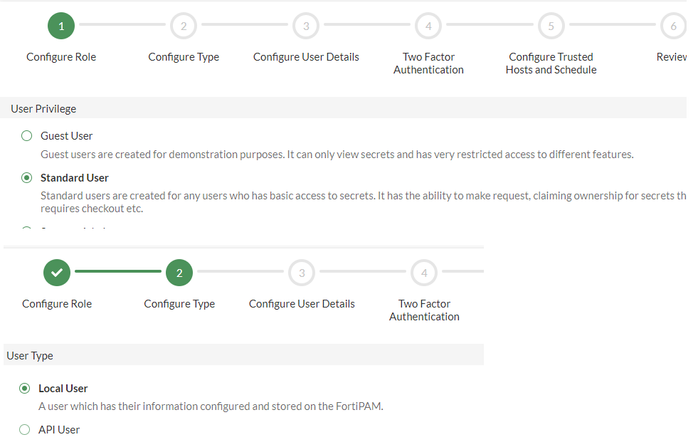Open step 5 circle in top wizard
The image size is (698, 445).
coord(551,25)
